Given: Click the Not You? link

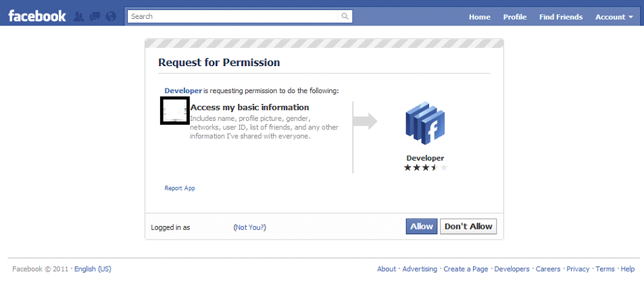Looking at the screenshot, I should pyautogui.click(x=250, y=227).
